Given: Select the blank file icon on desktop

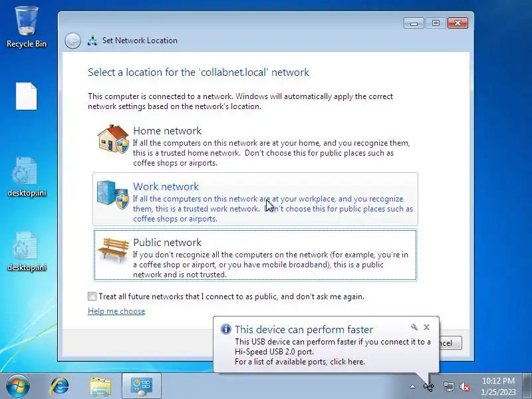Looking at the screenshot, I should (x=26, y=96).
